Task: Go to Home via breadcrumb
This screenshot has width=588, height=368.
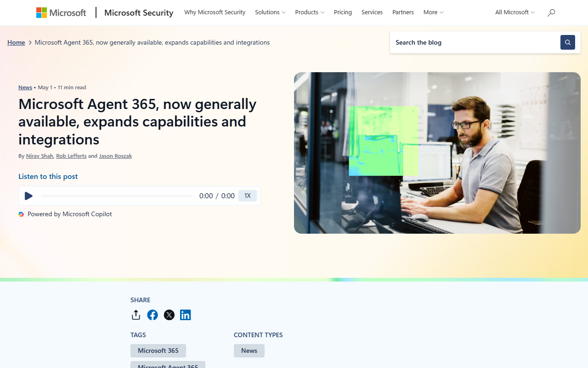Action: tap(16, 42)
